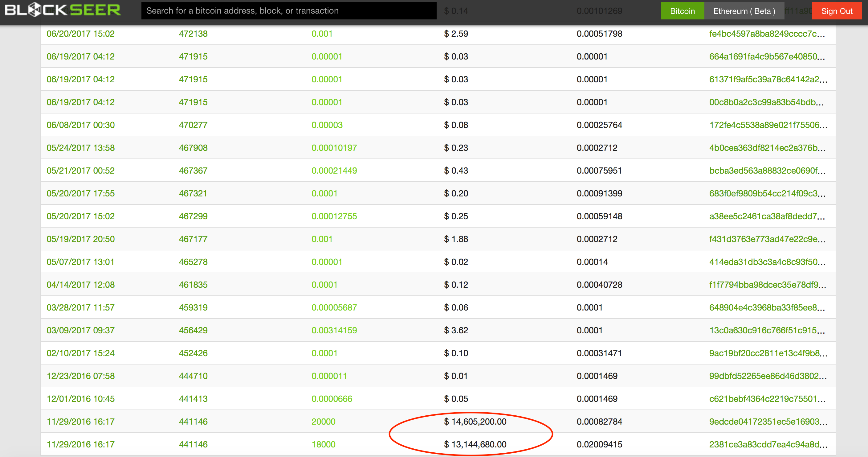Open transaction 664a1691fa4c9b567e40850...
This screenshot has height=457, width=868.
767,57
